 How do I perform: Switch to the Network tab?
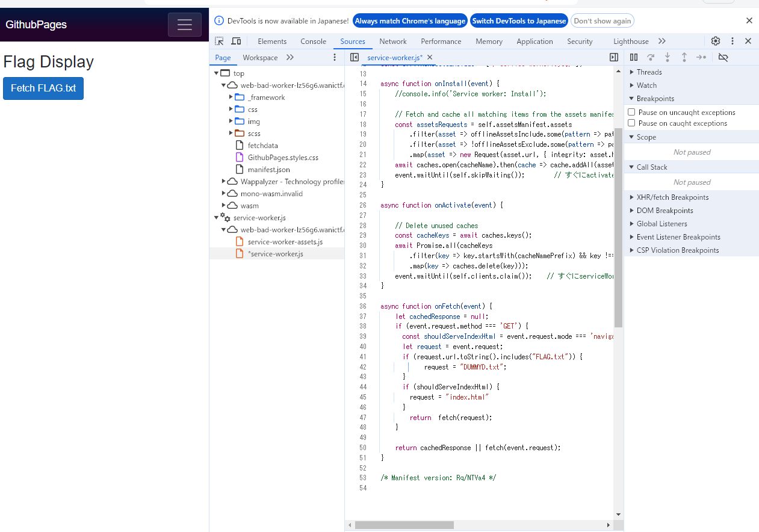(393, 42)
